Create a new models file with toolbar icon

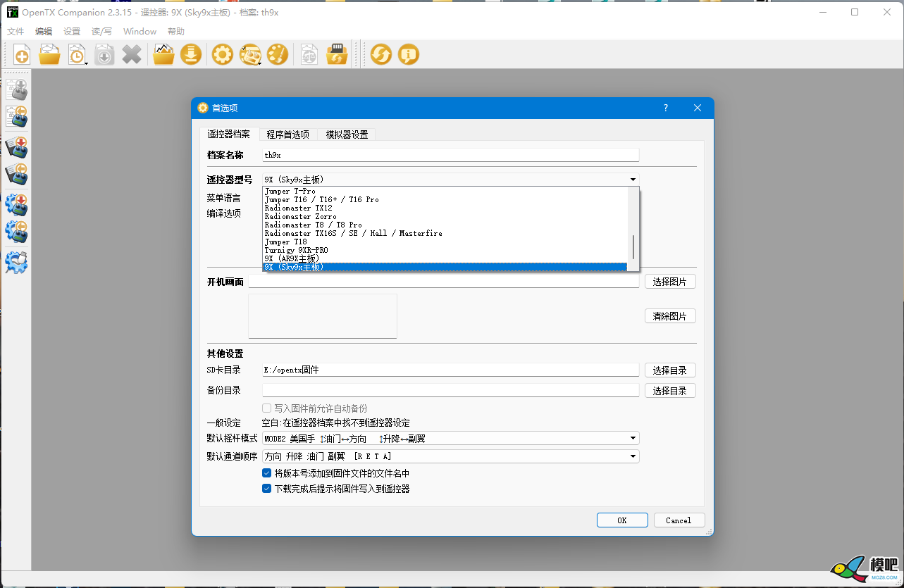pos(22,55)
